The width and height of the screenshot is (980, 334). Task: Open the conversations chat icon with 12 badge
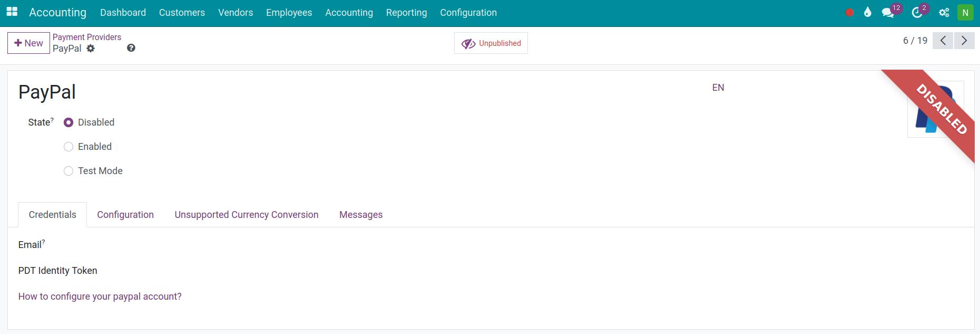point(888,13)
